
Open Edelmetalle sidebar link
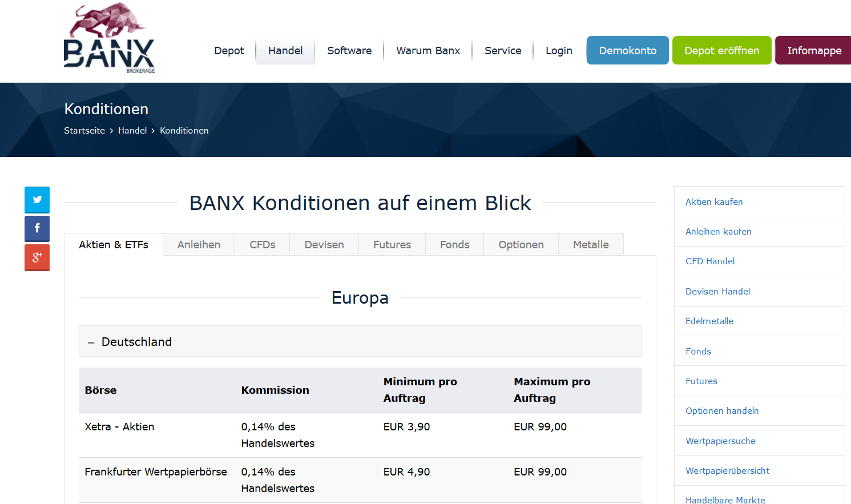(709, 321)
